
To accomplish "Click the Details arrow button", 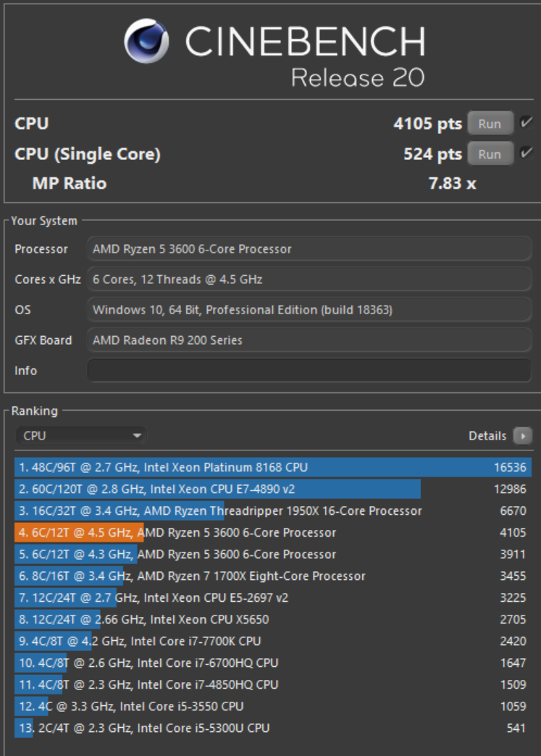I will tap(522, 436).
